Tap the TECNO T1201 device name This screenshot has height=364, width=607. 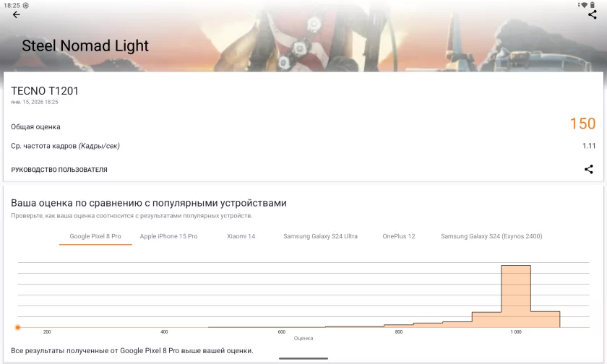(45, 91)
